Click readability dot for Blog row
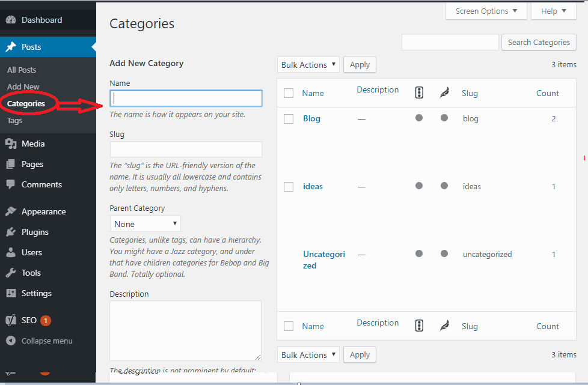This screenshot has height=385, width=588. [x=444, y=118]
